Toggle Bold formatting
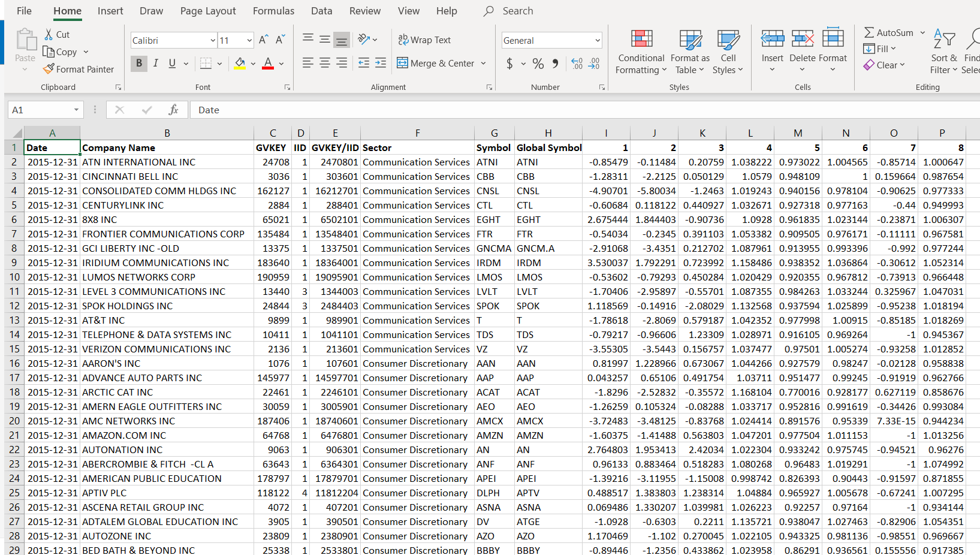980x555 pixels. [x=139, y=63]
